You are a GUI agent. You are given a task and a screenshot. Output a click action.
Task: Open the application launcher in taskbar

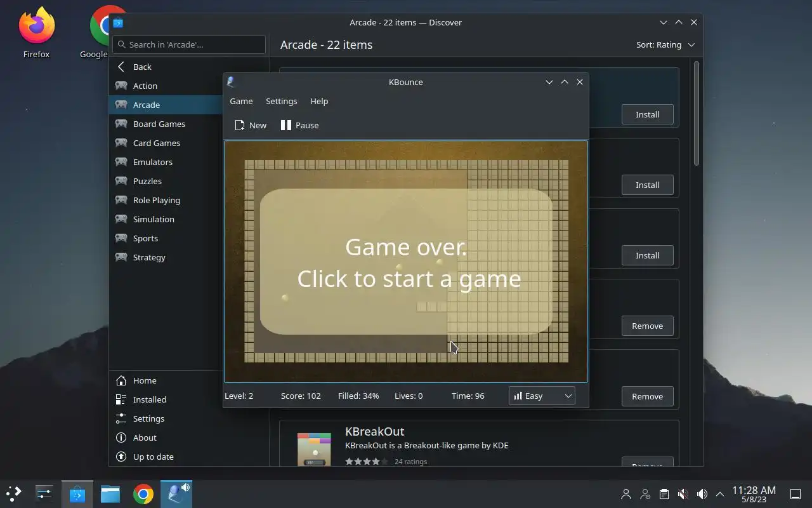click(14, 493)
